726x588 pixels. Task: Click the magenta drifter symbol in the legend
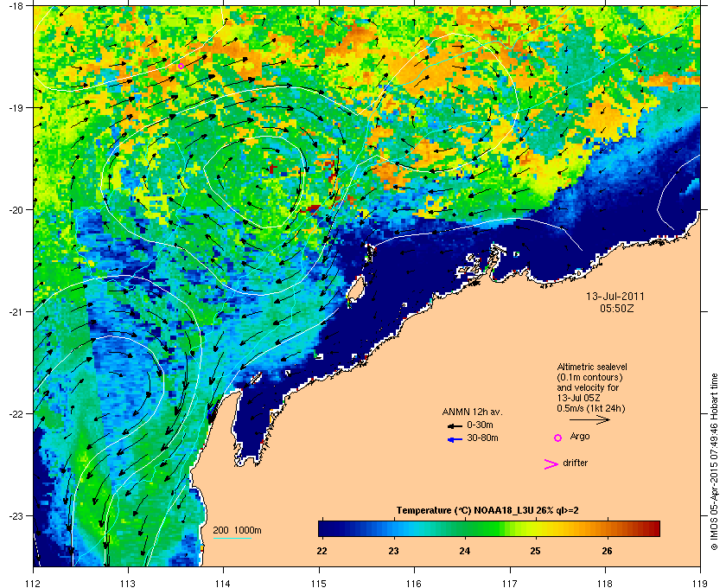pos(551,464)
